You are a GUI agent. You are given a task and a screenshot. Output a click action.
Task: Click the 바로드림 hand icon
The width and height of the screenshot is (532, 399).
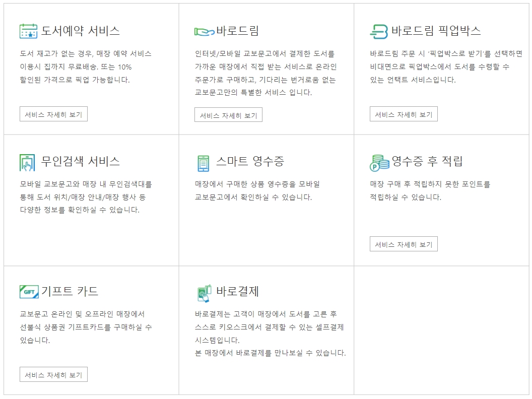(x=204, y=30)
